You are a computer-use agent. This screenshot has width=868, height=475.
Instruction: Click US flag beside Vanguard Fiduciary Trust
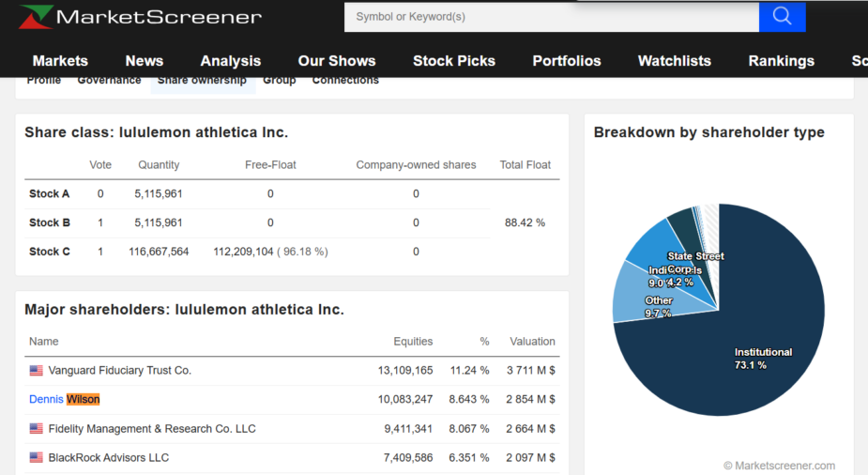click(x=37, y=371)
